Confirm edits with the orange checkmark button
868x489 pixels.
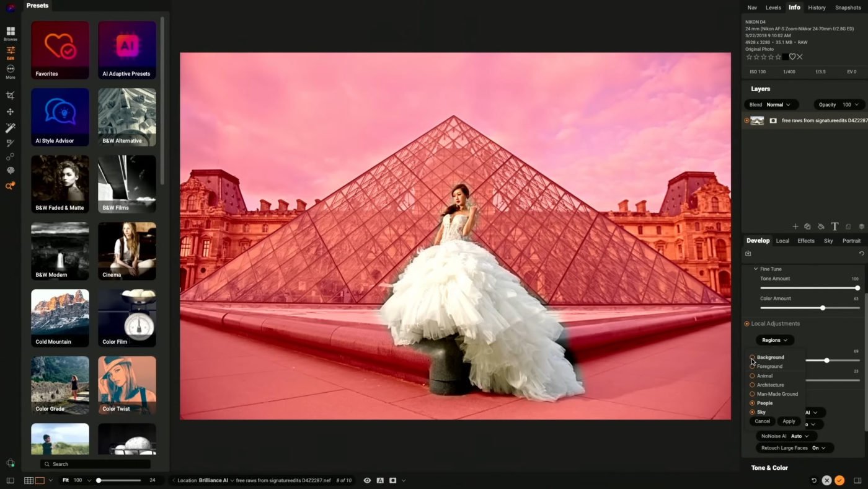[x=839, y=480]
